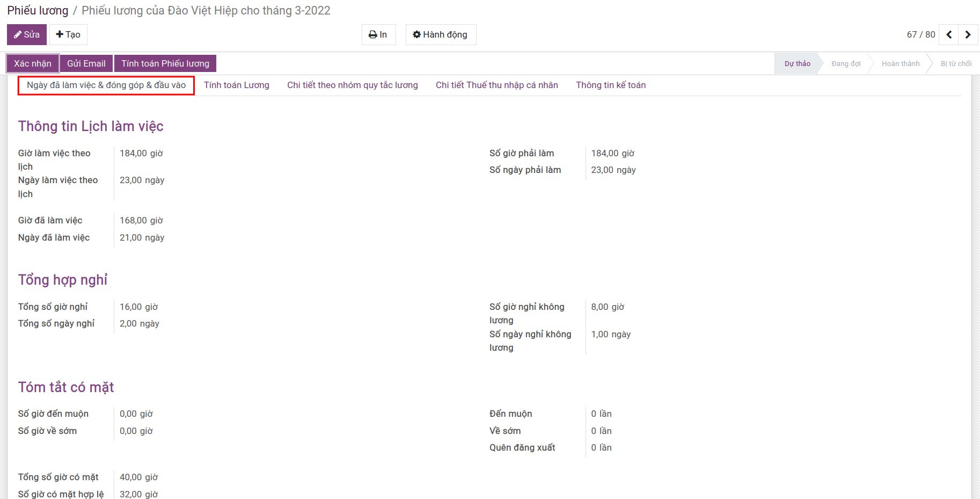Open Ngày đã làm việc & đóng góp tab

pyautogui.click(x=106, y=85)
